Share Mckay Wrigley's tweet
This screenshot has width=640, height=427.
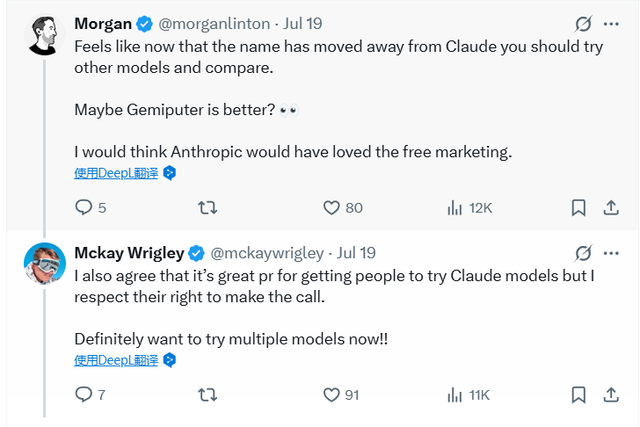tap(611, 395)
